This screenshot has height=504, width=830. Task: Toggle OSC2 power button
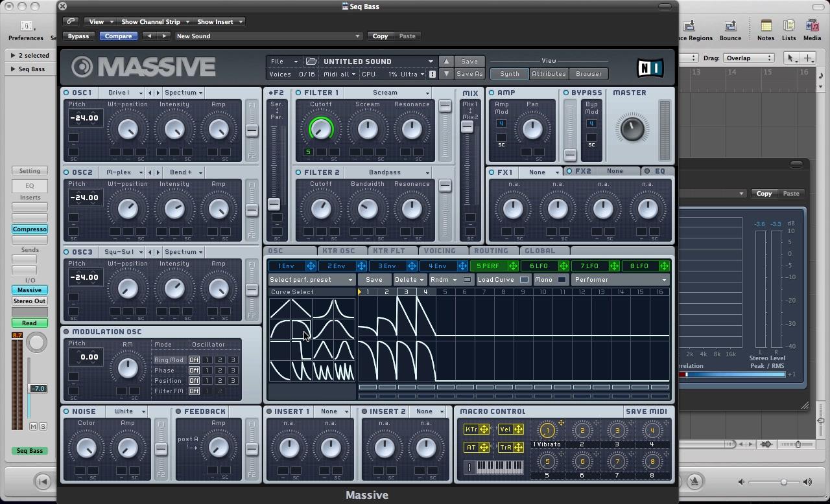(x=66, y=172)
